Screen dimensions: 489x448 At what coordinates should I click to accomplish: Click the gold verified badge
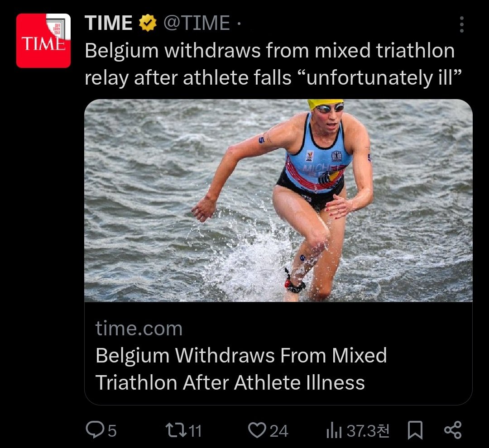pyautogui.click(x=147, y=23)
